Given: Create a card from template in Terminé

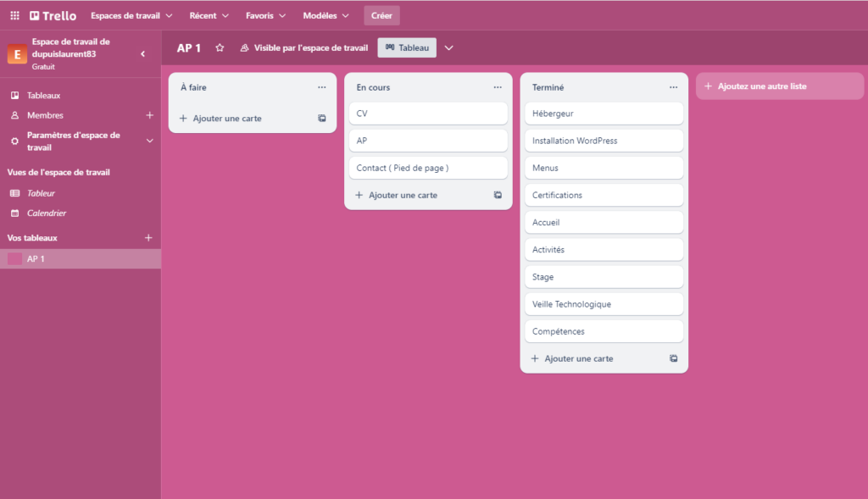Looking at the screenshot, I should tap(673, 358).
